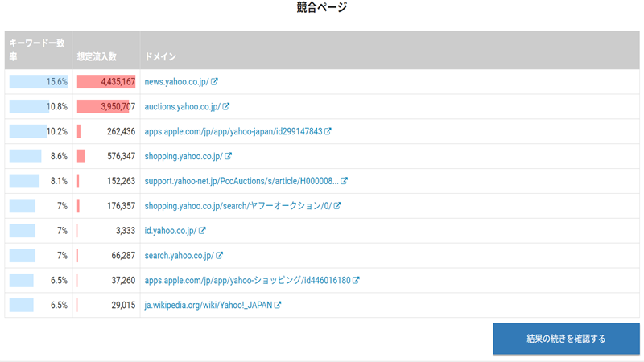Open external link icon beside search.yahoo.co.jp/

tap(219, 255)
